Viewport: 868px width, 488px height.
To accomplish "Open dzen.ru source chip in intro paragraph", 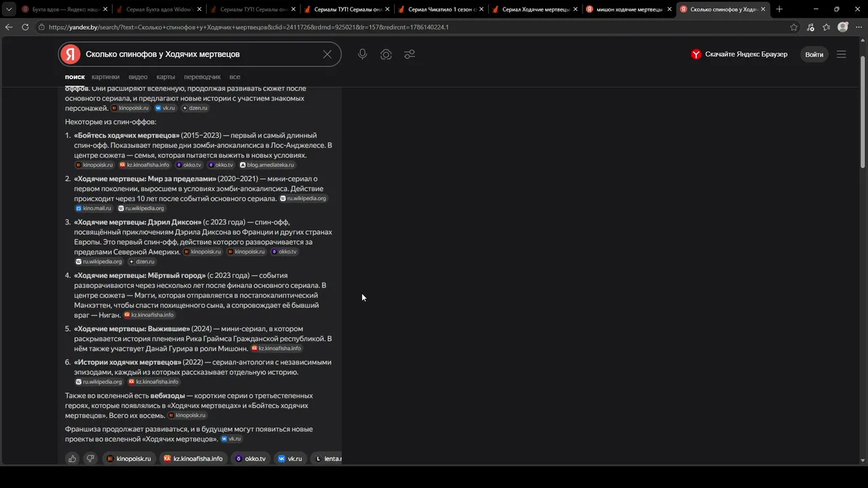I will click(x=195, y=108).
